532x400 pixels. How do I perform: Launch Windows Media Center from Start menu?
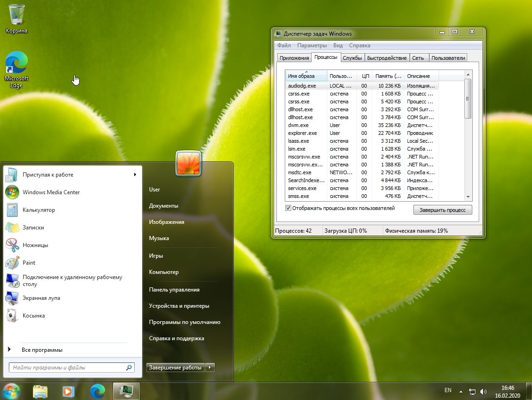coord(51,192)
